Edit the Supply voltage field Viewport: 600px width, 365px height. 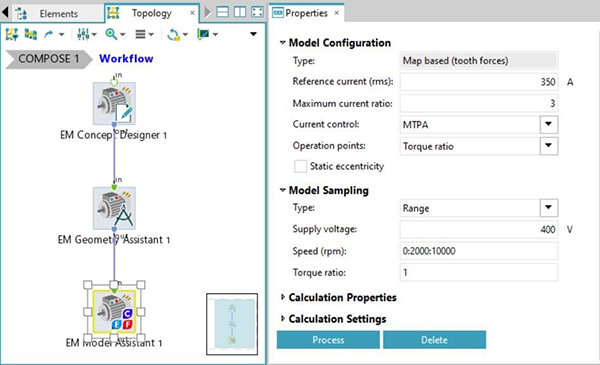(478, 229)
